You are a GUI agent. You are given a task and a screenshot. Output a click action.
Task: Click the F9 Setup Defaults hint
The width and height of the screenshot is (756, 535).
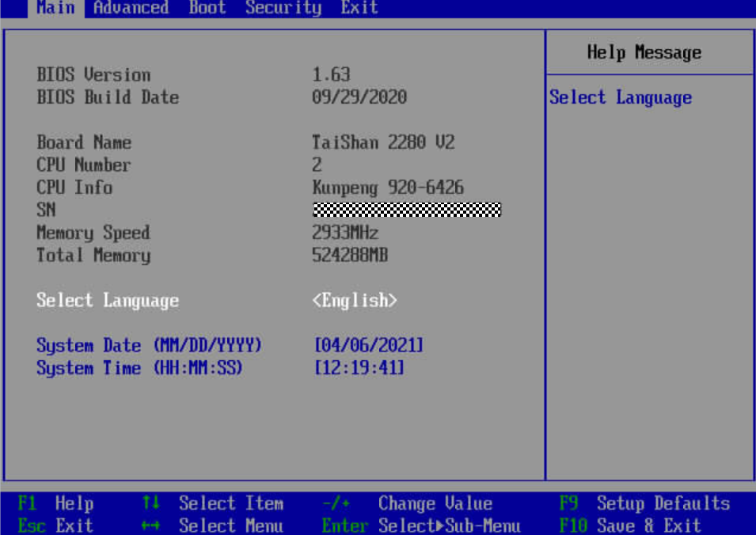point(644,503)
